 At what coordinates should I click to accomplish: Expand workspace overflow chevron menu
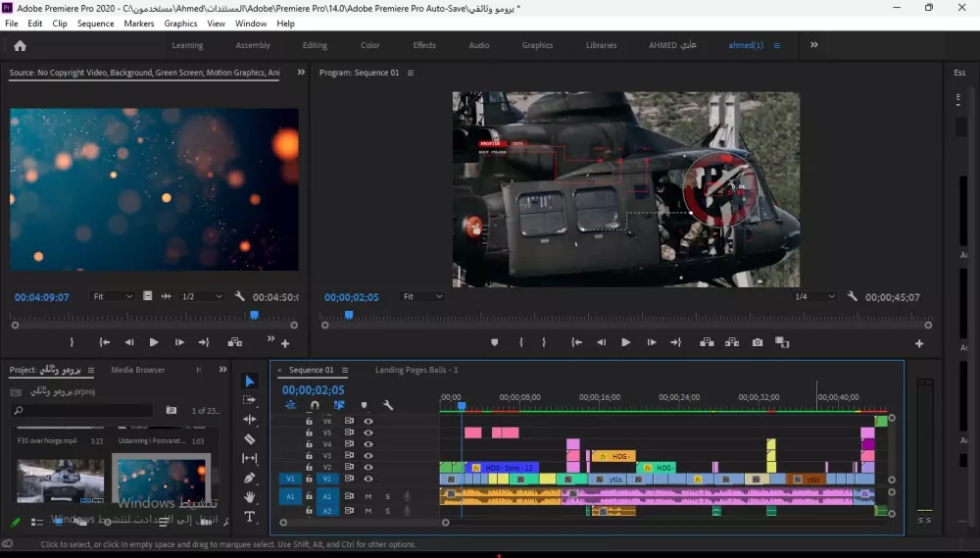click(x=813, y=45)
